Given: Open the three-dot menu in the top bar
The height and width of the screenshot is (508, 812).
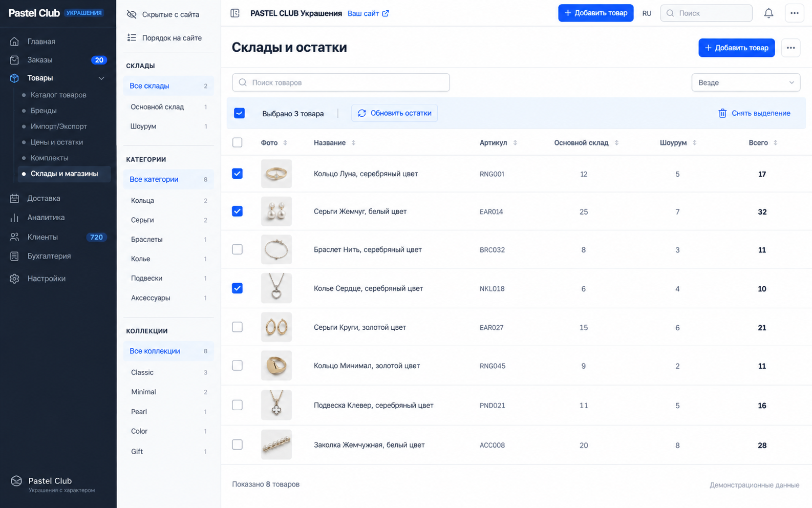Looking at the screenshot, I should point(794,13).
